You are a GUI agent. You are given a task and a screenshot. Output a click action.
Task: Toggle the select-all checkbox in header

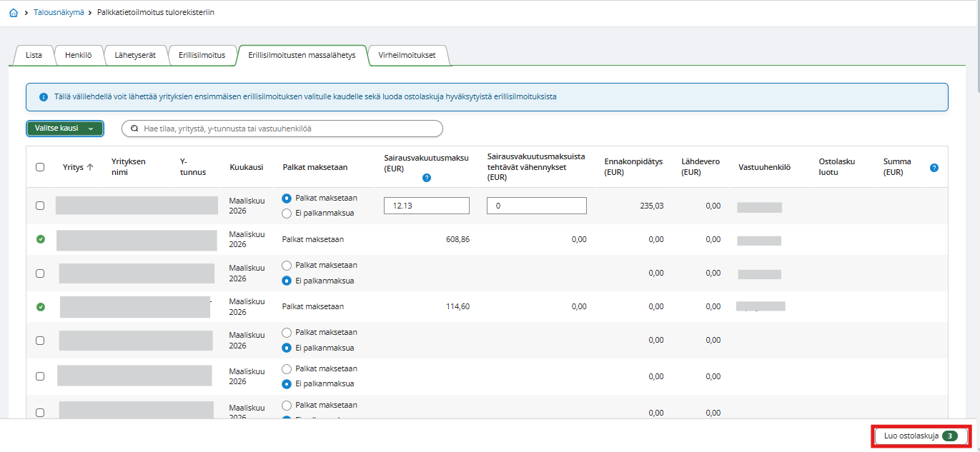40,167
